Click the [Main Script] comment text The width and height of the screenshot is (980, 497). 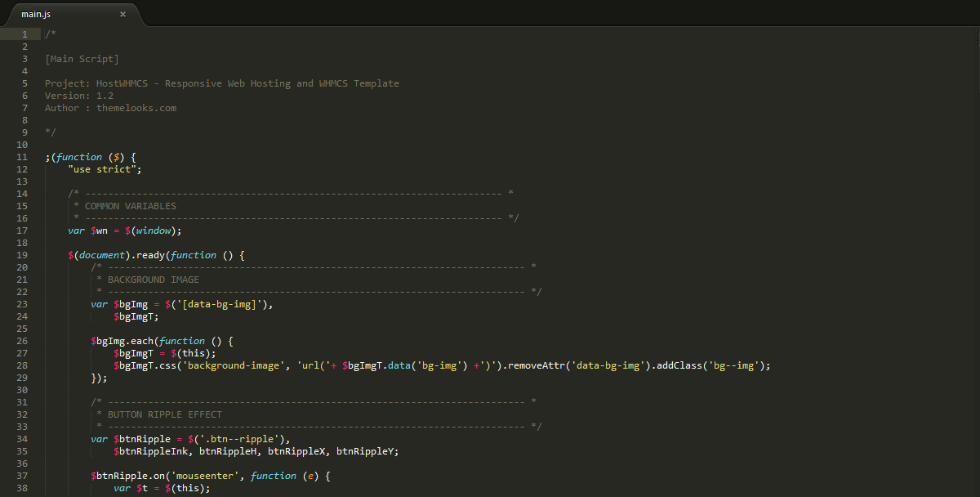click(x=82, y=59)
